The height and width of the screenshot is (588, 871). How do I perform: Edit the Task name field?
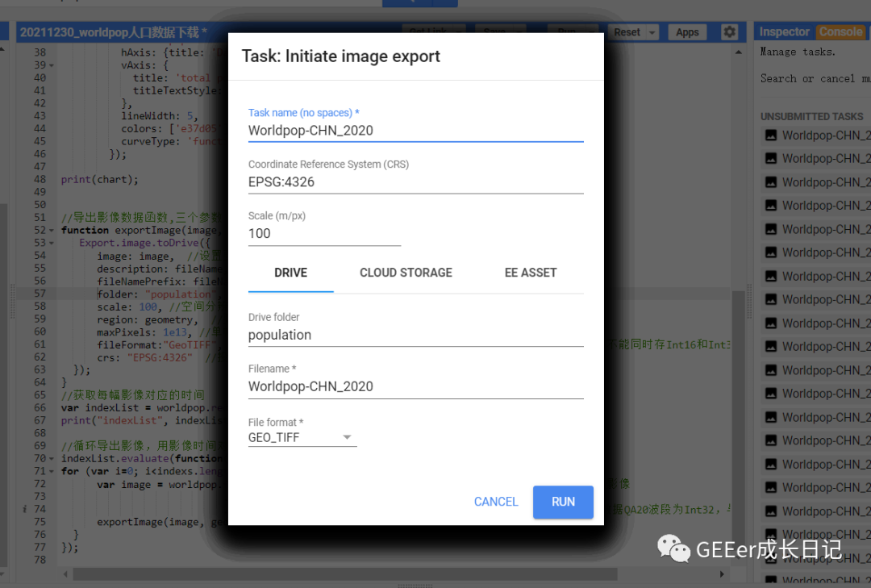pyautogui.click(x=415, y=131)
